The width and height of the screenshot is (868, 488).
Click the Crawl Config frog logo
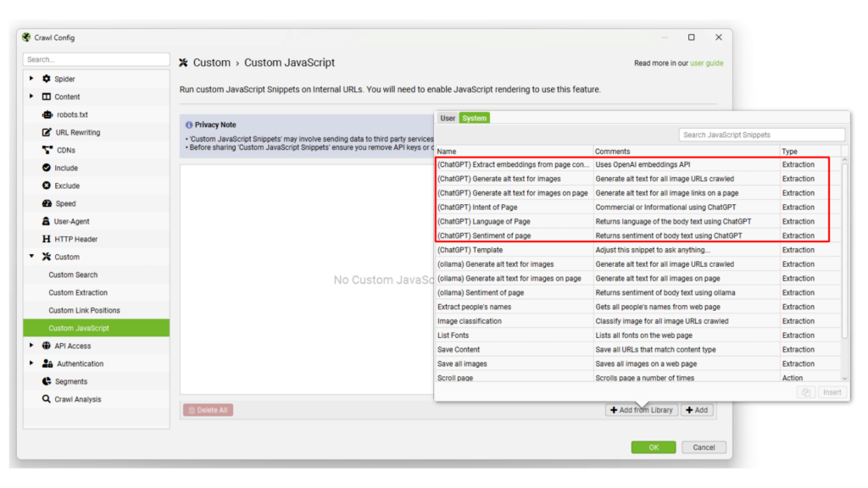point(26,37)
